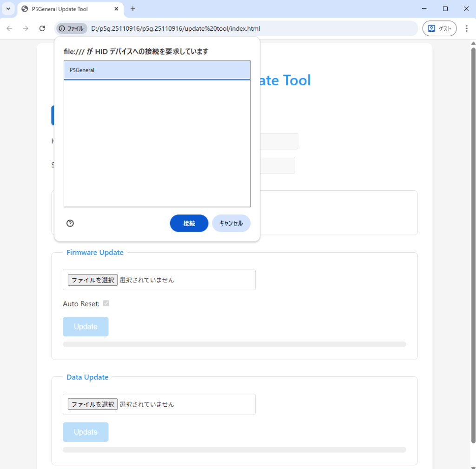Toggle the Auto Reset checkbox

[x=106, y=303]
